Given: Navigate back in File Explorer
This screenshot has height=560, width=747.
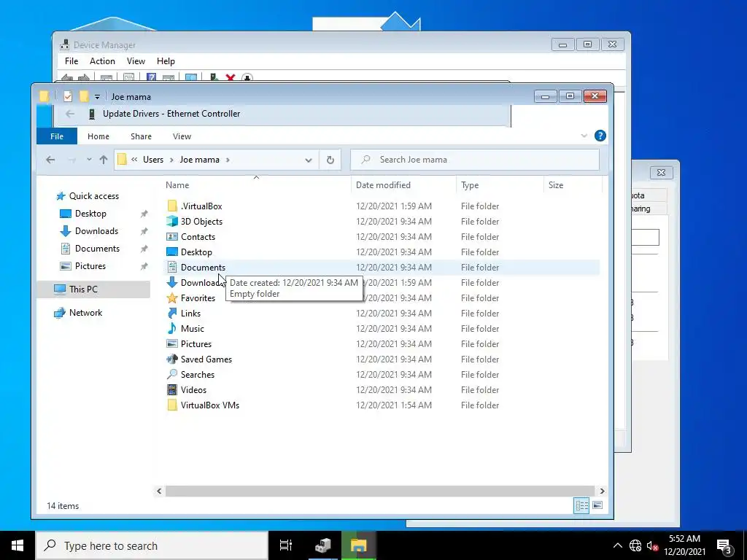Looking at the screenshot, I should pyautogui.click(x=50, y=160).
